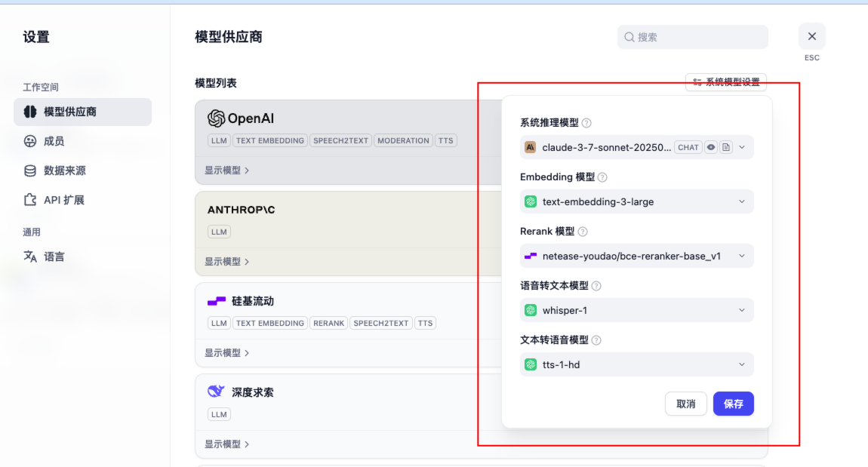This screenshot has width=868, height=467.
Task: Click the OpenAI icon beside text-embedding-3-large
Action: 531,201
